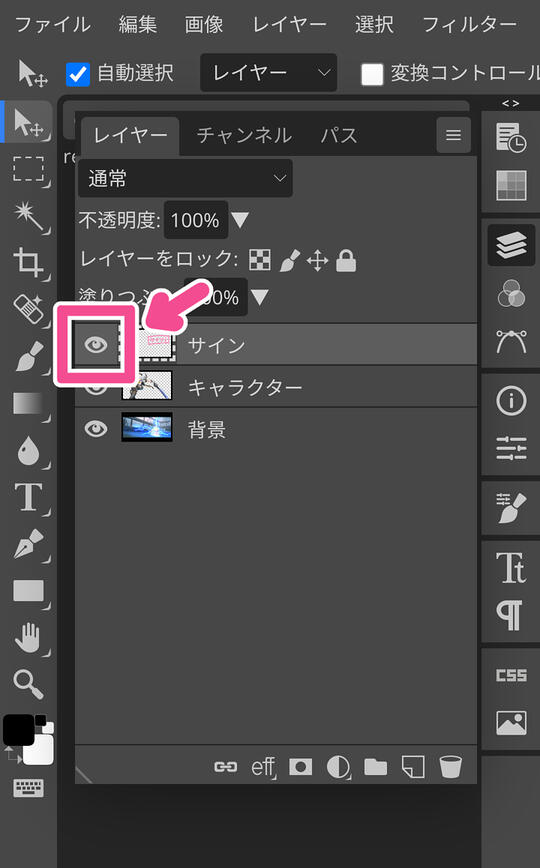The width and height of the screenshot is (540, 868).
Task: Create new folder in layers panel
Action: (x=376, y=767)
